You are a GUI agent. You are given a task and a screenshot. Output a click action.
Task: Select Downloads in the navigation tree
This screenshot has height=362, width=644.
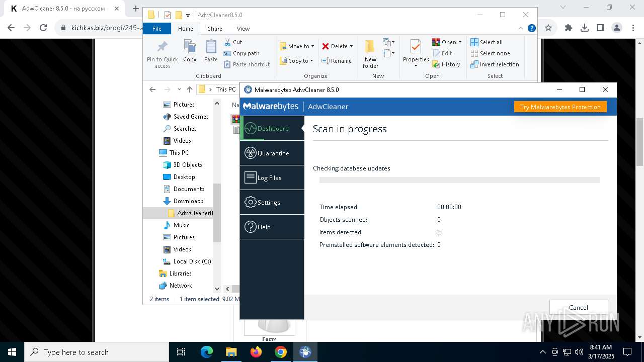(183, 201)
